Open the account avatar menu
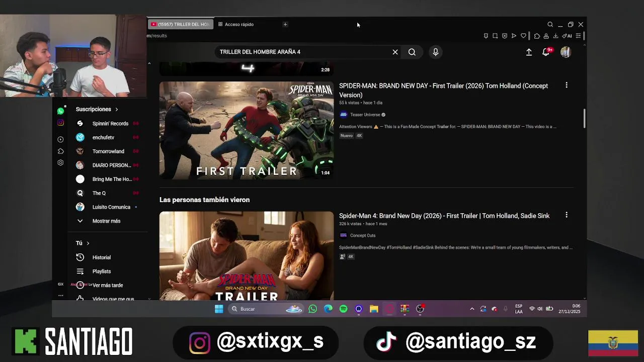Image resolution: width=644 pixels, height=362 pixels. [566, 52]
